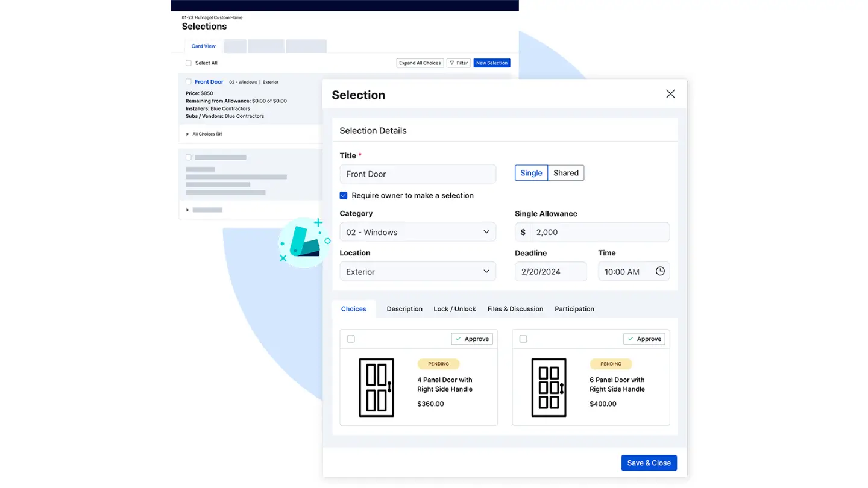Screen dimensions: 868x488
Task: Open the Location dropdown showing Exterior
Action: point(418,271)
